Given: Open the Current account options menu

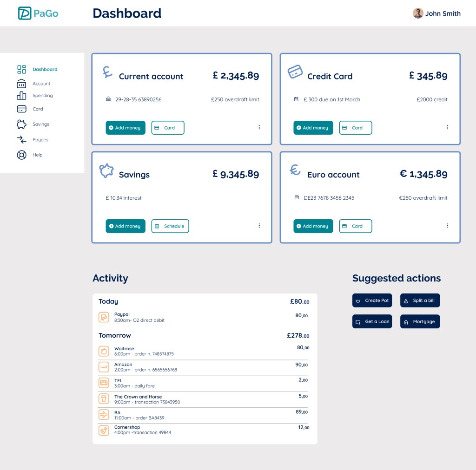Looking at the screenshot, I should [x=259, y=127].
